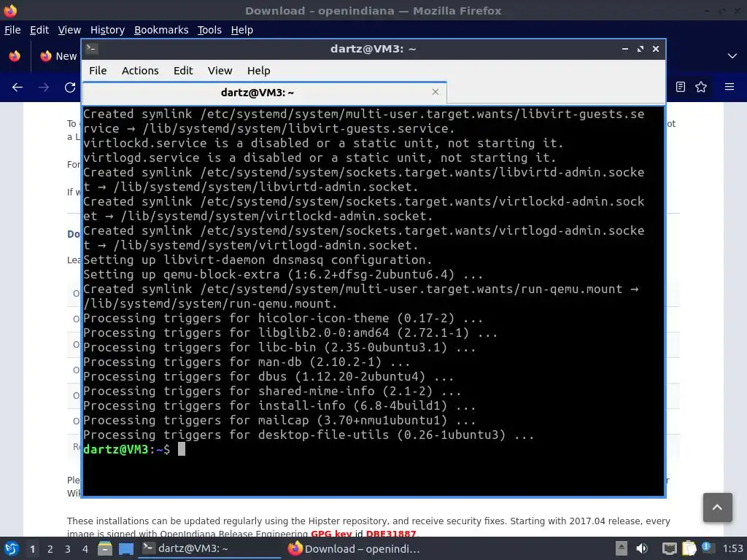Switch to workspace 2
747x560 pixels.
[x=50, y=549]
